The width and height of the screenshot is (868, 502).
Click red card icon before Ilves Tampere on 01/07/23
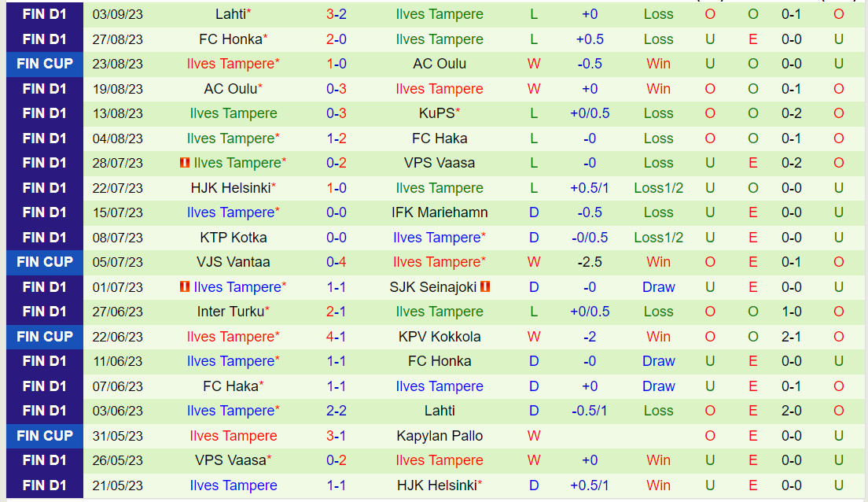coord(185,287)
